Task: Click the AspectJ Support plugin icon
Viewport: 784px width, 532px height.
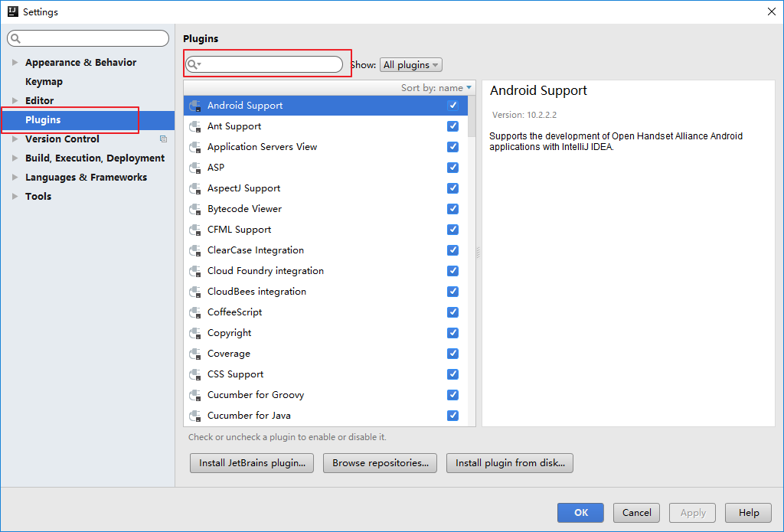Action: point(195,188)
